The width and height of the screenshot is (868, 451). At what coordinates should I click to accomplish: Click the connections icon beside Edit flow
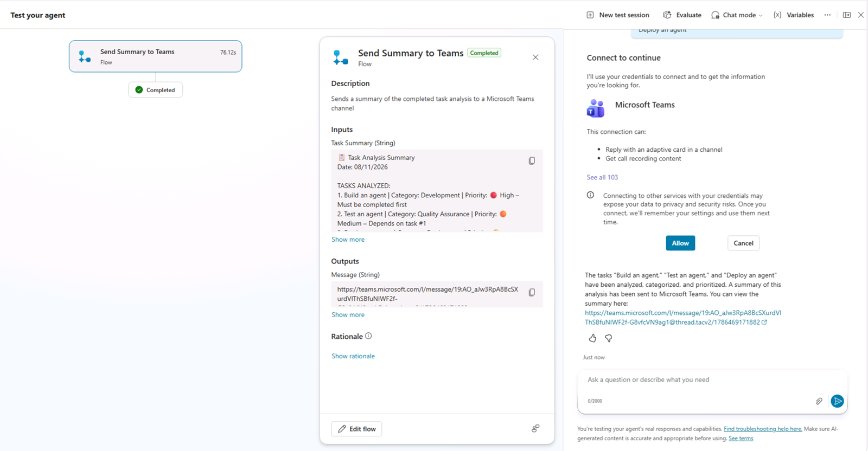tap(535, 429)
